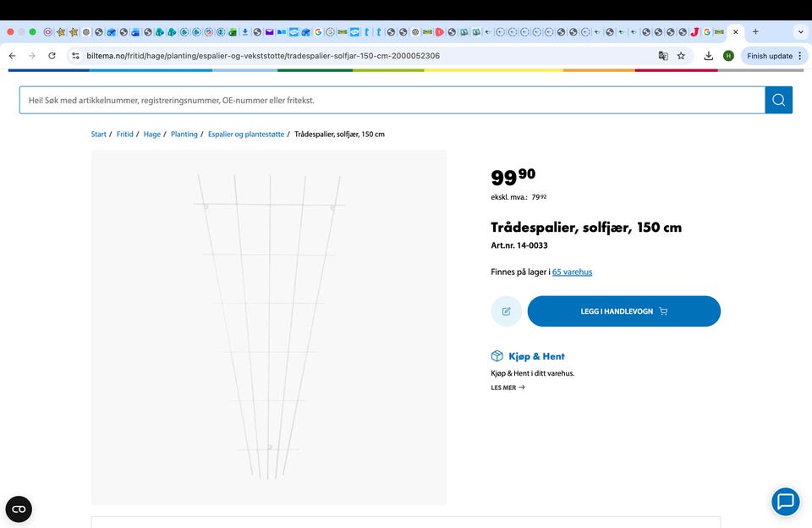Open the cookie consent round button
This screenshot has width=812, height=528.
[19, 509]
